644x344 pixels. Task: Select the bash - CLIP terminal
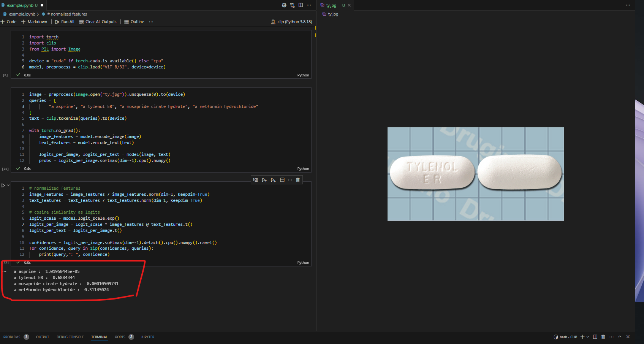(x=566, y=337)
